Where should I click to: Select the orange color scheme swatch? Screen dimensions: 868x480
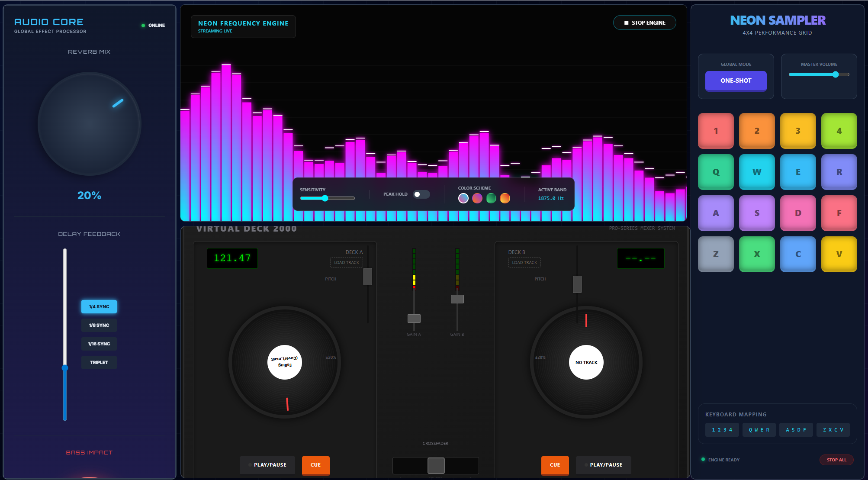tap(505, 198)
